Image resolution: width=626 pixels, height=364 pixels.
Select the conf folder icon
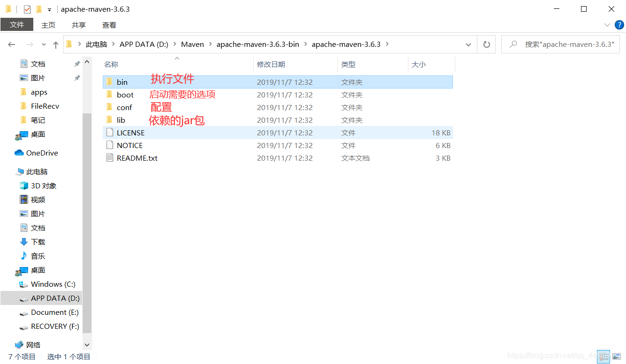click(109, 107)
